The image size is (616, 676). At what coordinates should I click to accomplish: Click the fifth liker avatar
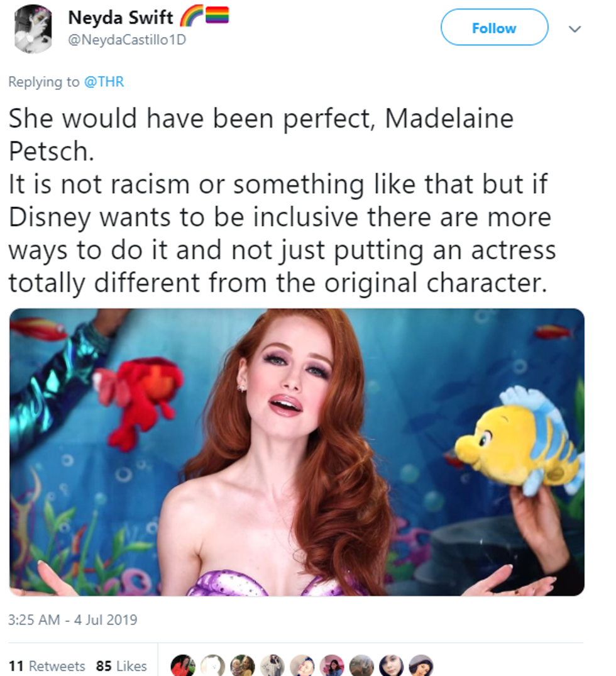302,665
